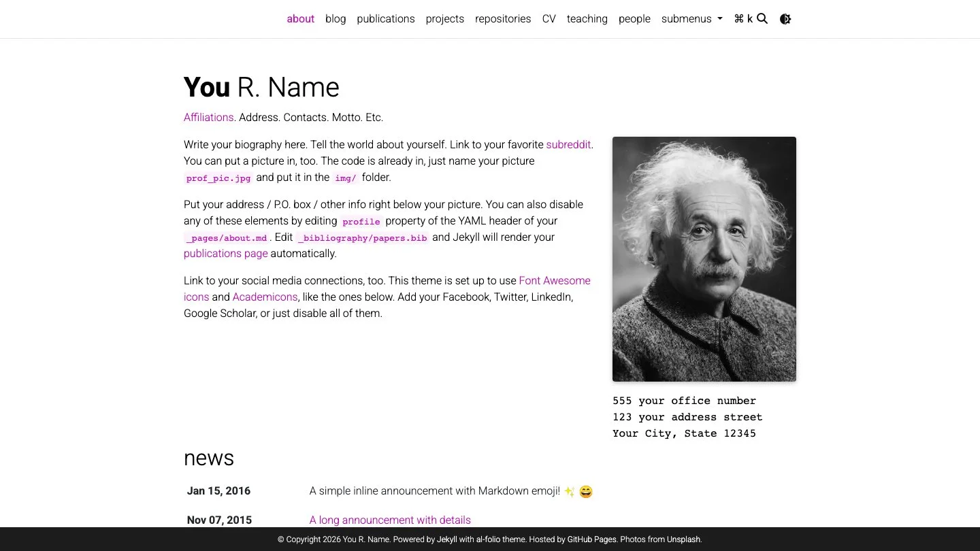
Task: Follow the Font Awesome icons link
Action: point(555,280)
